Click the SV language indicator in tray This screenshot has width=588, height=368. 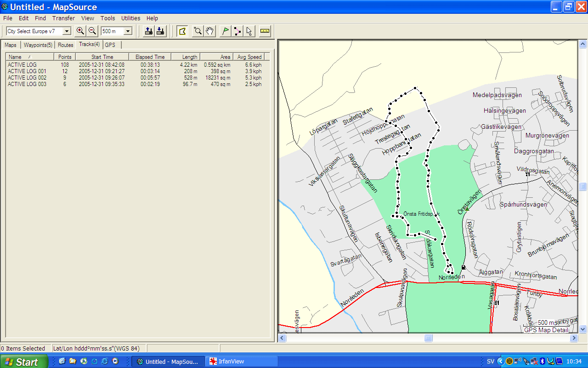click(x=491, y=362)
